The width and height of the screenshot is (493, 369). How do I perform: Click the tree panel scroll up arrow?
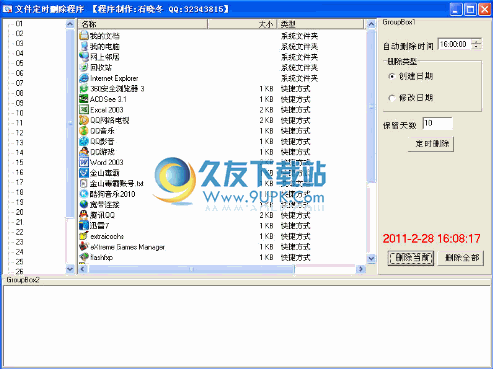click(70, 24)
